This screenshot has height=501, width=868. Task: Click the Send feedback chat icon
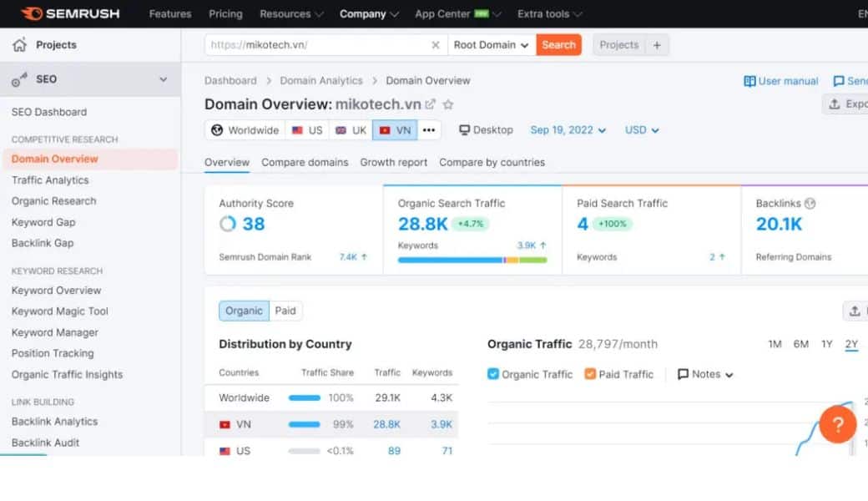839,81
